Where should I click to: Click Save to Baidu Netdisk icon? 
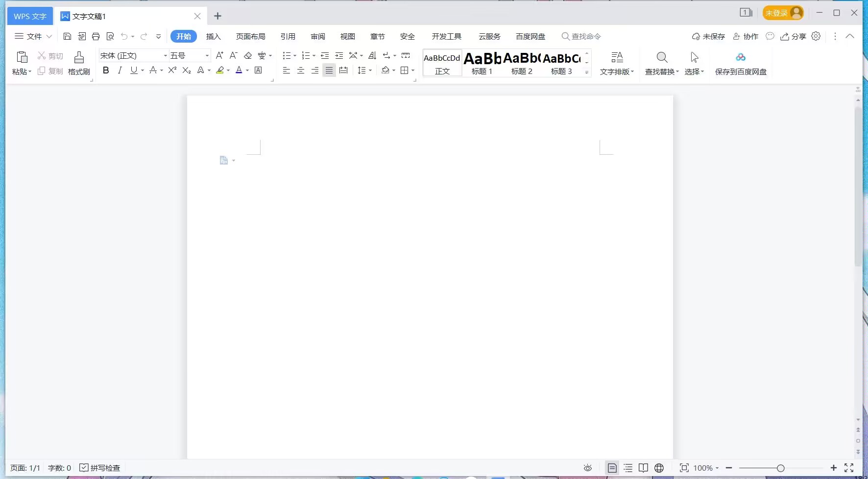pos(740,58)
